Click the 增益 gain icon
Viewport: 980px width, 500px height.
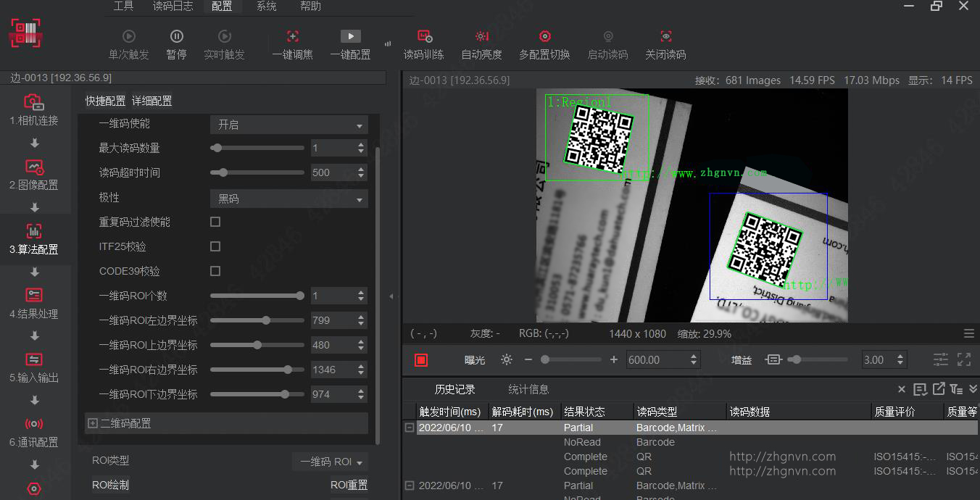tap(773, 359)
